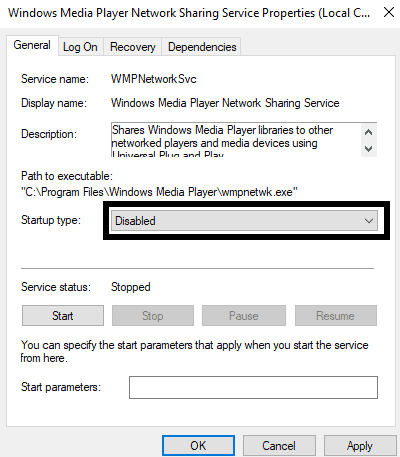Switch to the Recovery tab

click(x=133, y=47)
